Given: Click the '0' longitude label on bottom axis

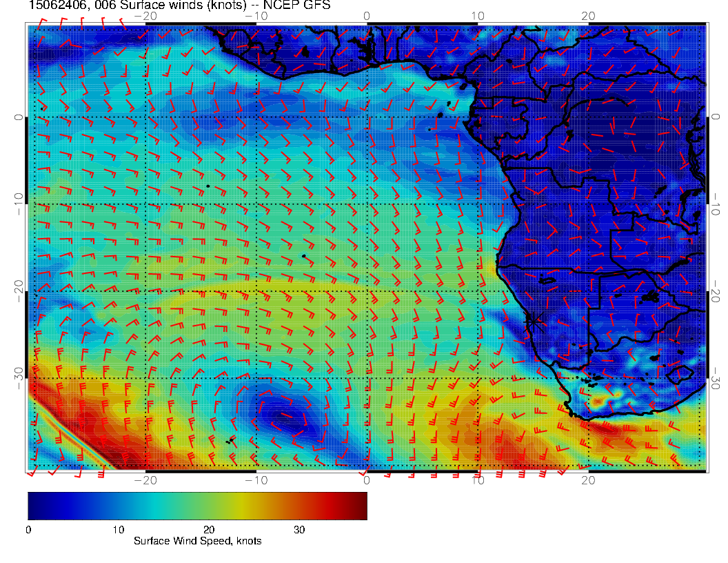Looking at the screenshot, I should click(367, 480).
